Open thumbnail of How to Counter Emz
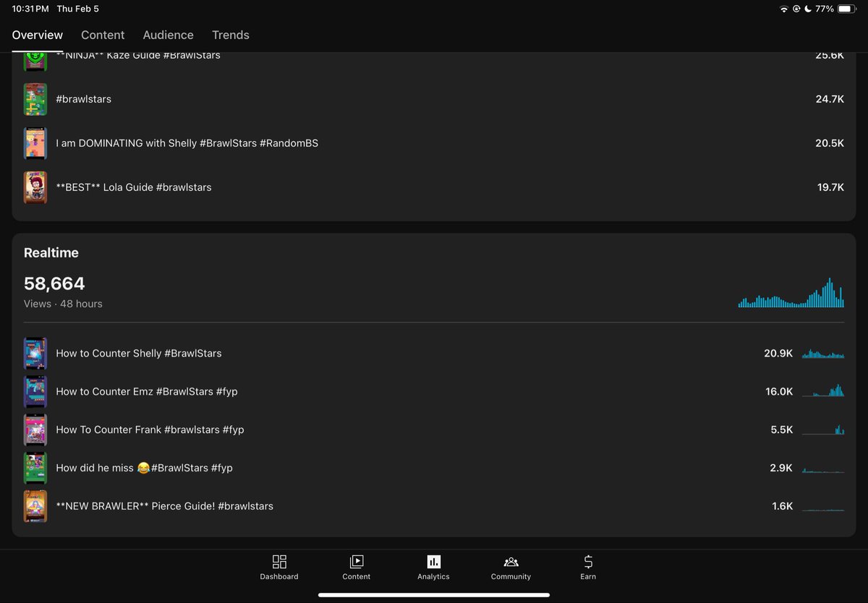The width and height of the screenshot is (868, 603). tap(35, 391)
